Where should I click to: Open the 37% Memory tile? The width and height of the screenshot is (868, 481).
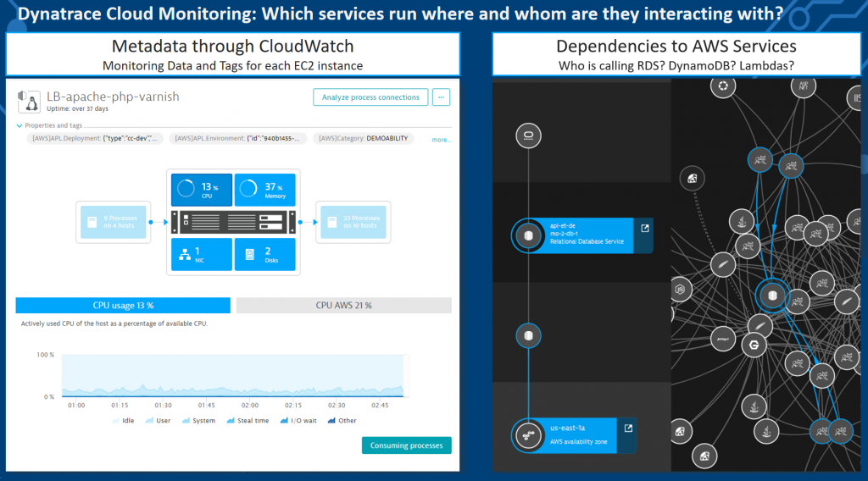(x=264, y=190)
